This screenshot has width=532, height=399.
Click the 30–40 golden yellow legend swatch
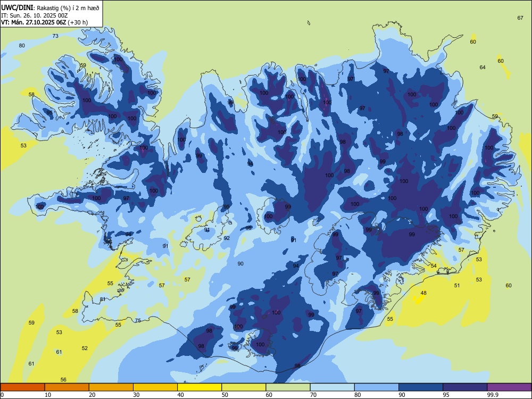155,387
